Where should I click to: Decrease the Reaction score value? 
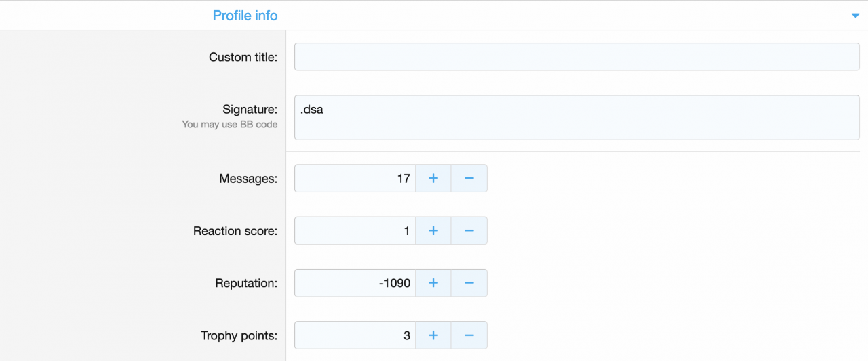469,231
